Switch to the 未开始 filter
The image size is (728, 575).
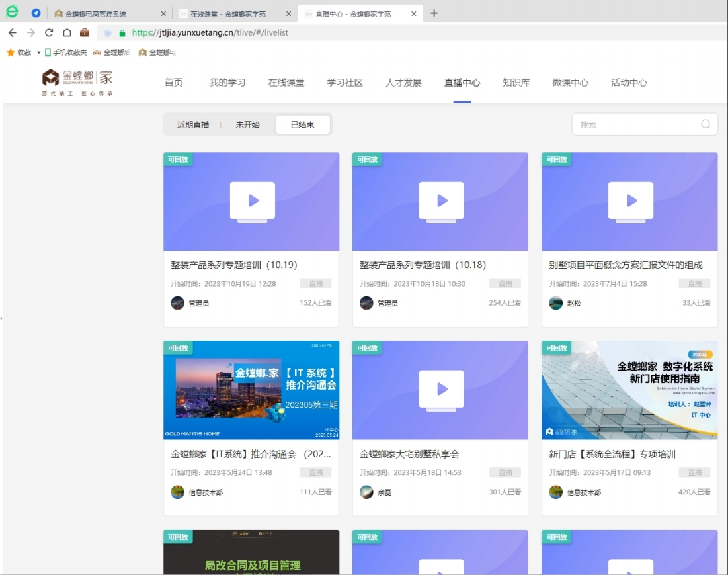247,124
